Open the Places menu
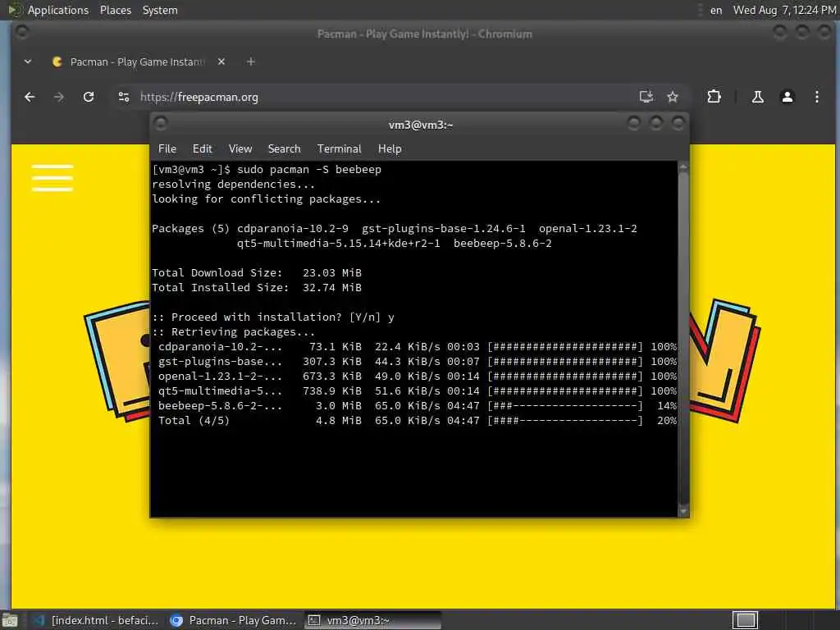This screenshot has width=840, height=630. (115, 10)
